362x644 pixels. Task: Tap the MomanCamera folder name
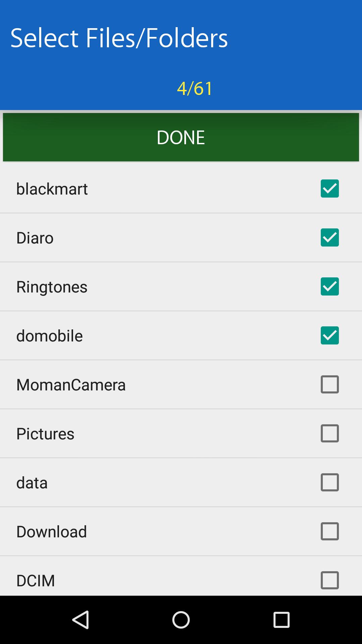pos(71,385)
